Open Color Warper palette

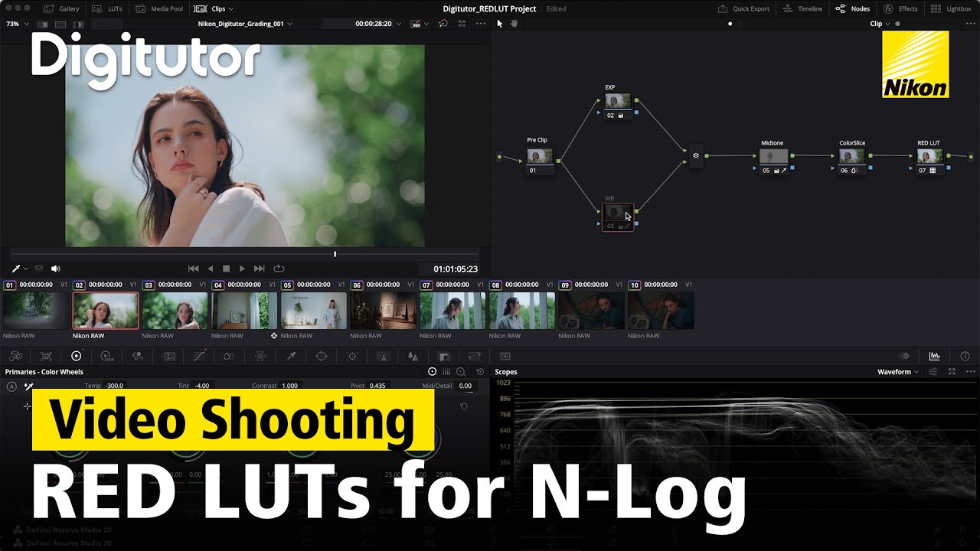coord(260,356)
